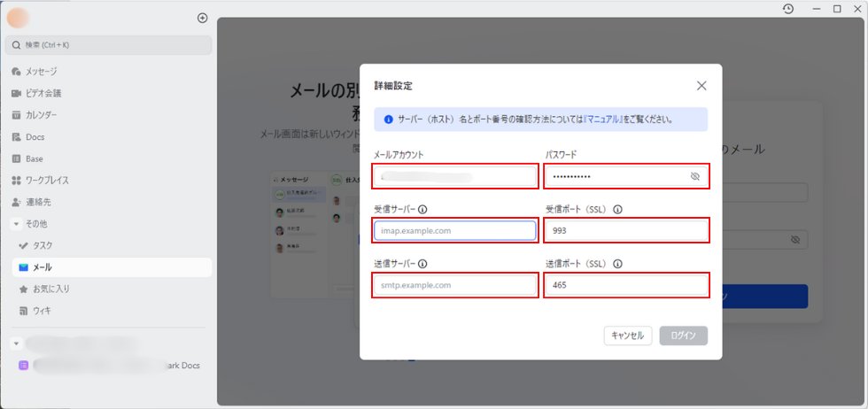Click the ログイン button in dialog
Image resolution: width=868 pixels, height=409 pixels.
[684, 336]
